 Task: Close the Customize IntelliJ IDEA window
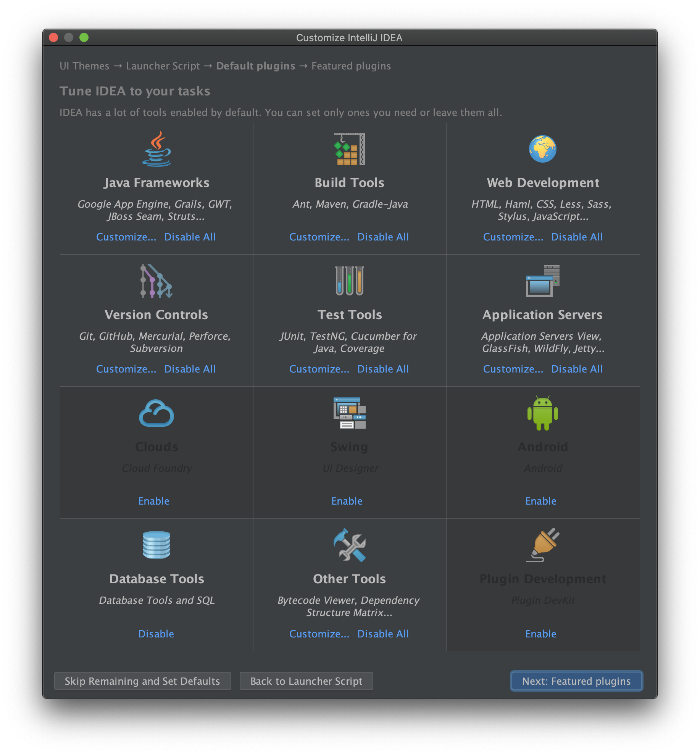tap(54, 37)
